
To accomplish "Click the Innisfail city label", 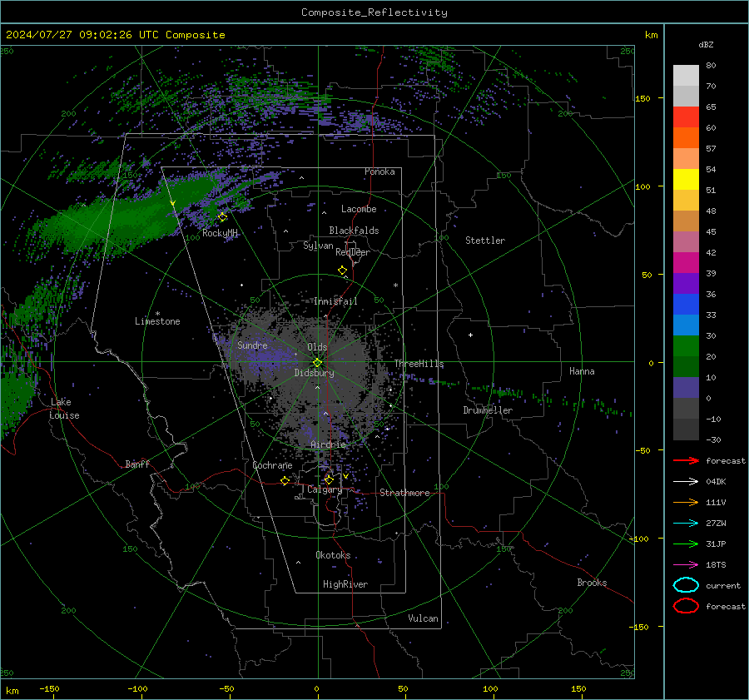I will pyautogui.click(x=335, y=301).
